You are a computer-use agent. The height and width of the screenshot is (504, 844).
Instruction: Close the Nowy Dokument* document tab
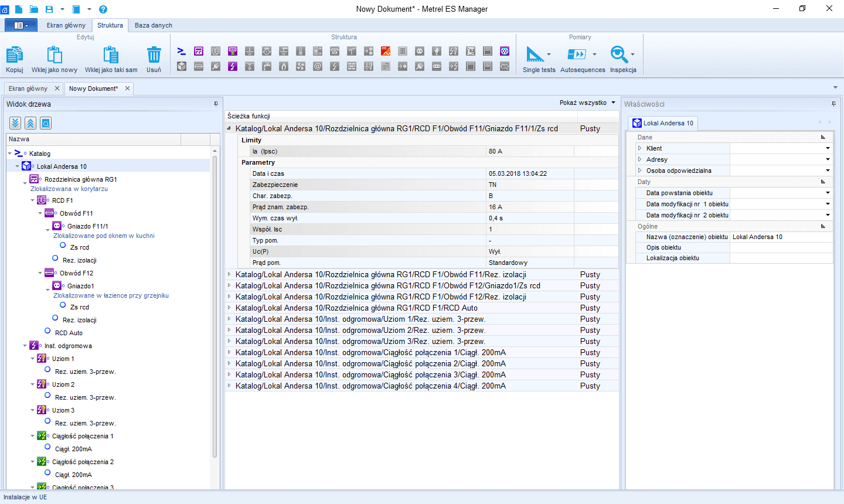coord(127,88)
